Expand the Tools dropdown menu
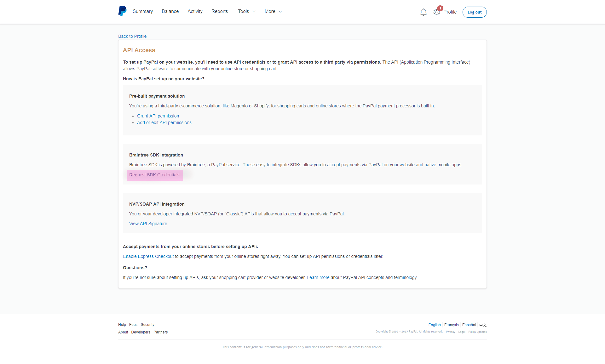Screen dimensions: 605x364 tap(247, 11)
